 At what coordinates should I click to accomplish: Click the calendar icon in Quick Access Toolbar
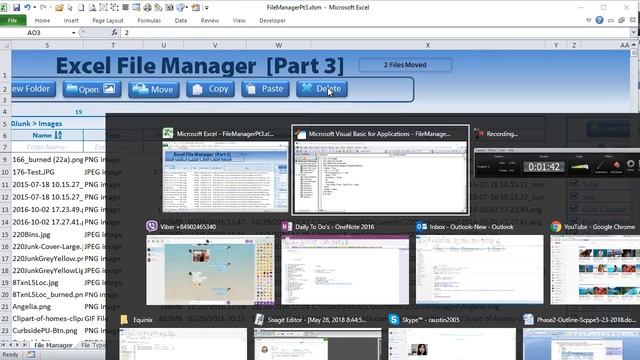(x=196, y=7)
